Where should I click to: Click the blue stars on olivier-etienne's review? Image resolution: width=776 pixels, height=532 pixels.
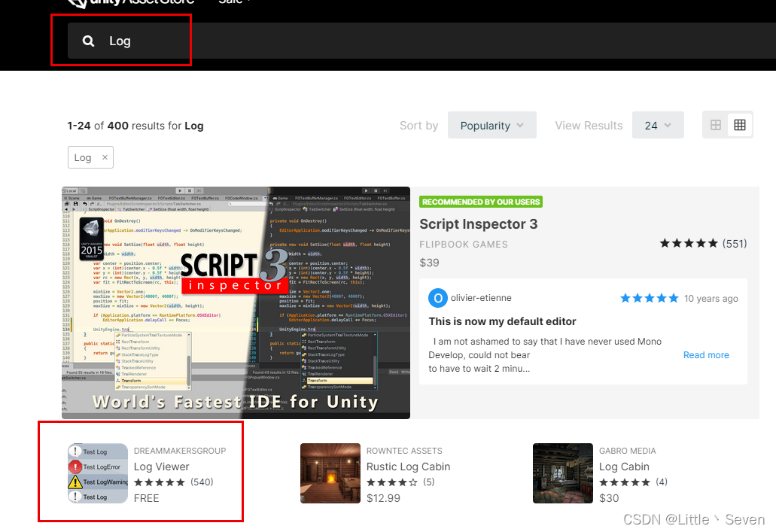click(649, 298)
